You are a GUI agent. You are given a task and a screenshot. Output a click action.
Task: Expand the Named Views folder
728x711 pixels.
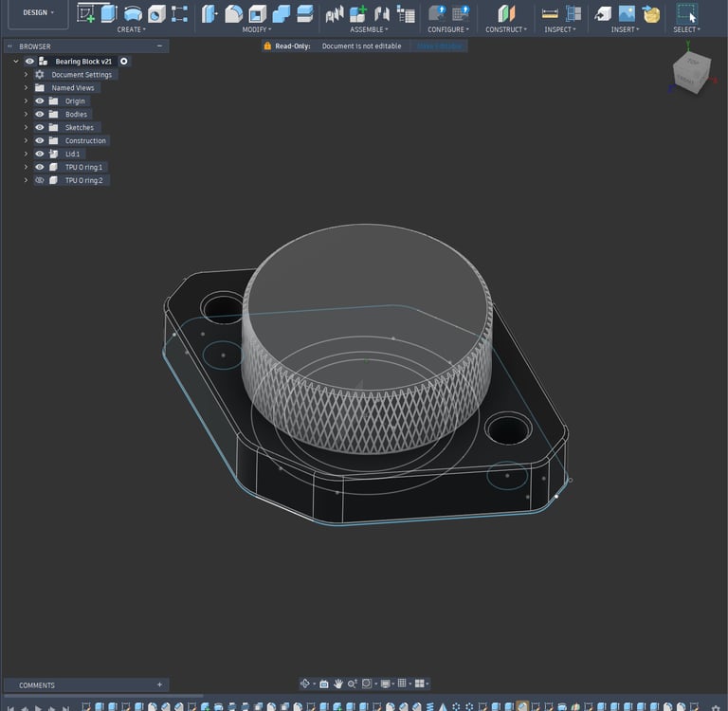pyautogui.click(x=27, y=87)
